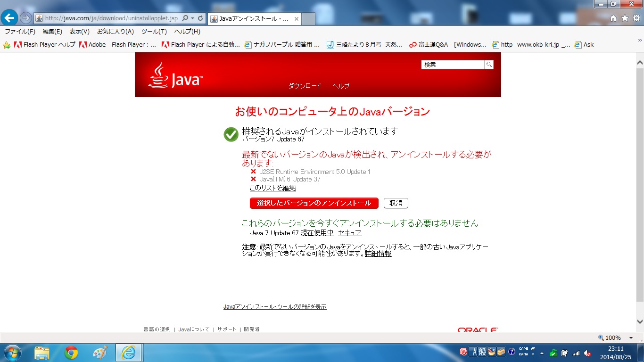
Task: Open the ヘルプ(H) menu
Action: point(187,32)
